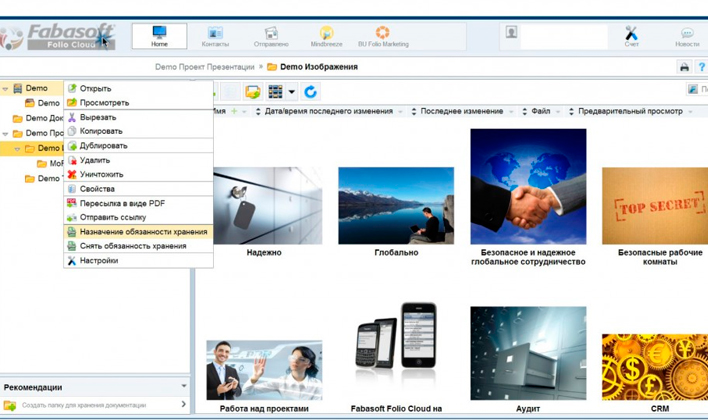Collapse the Рекомендации panel
The image size is (708, 420).
184,386
